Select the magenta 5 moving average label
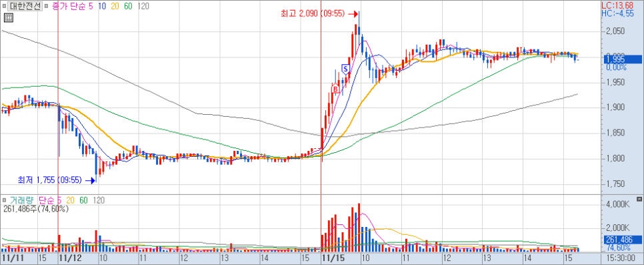This screenshot has width=644, height=265. (x=91, y=6)
